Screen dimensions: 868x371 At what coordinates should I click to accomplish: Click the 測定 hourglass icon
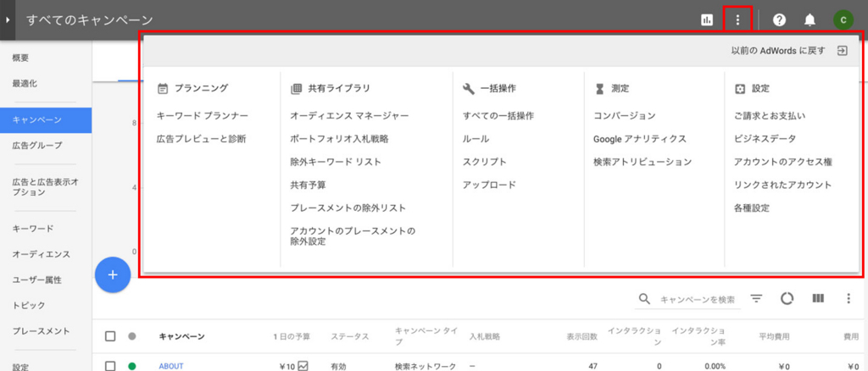[599, 88]
